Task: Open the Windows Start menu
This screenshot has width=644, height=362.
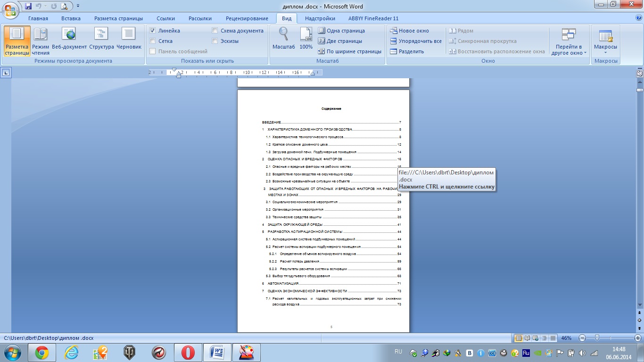Action: point(12,353)
